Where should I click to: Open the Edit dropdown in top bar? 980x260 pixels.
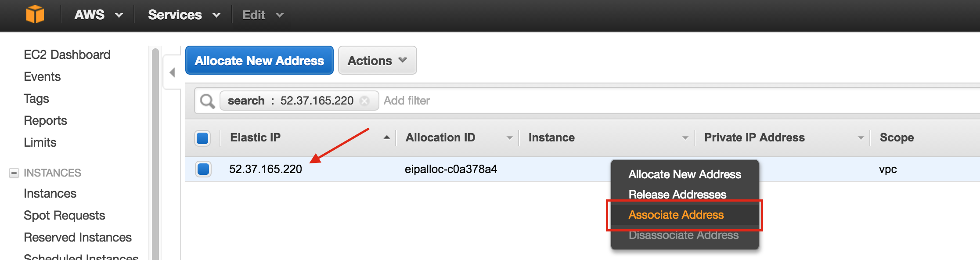coord(263,15)
